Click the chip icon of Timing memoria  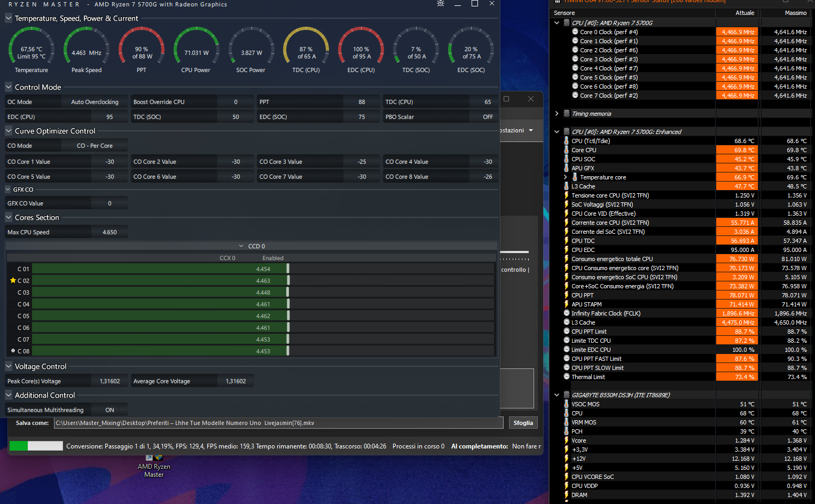coord(567,113)
